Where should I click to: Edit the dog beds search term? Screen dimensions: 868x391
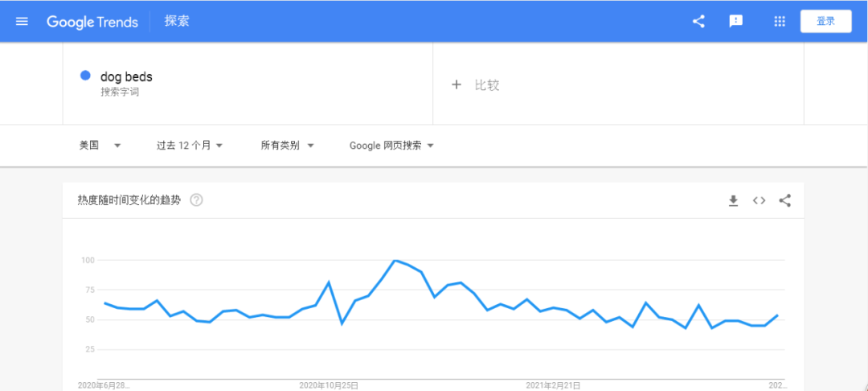[x=126, y=77]
